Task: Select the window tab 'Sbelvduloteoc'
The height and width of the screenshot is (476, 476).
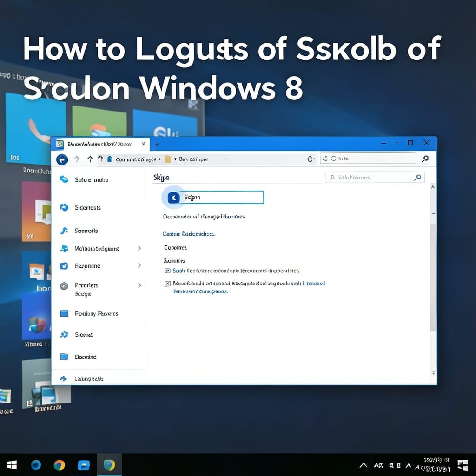Action: click(x=99, y=144)
